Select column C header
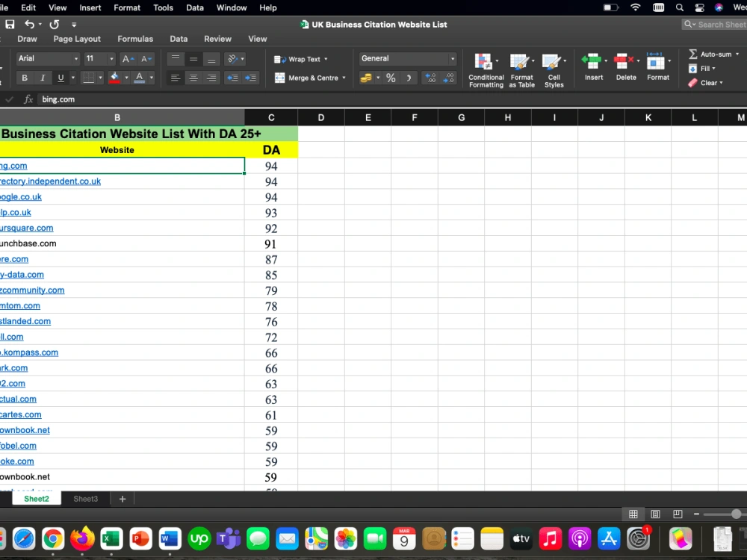Image resolution: width=747 pixels, height=560 pixels. [x=271, y=118]
